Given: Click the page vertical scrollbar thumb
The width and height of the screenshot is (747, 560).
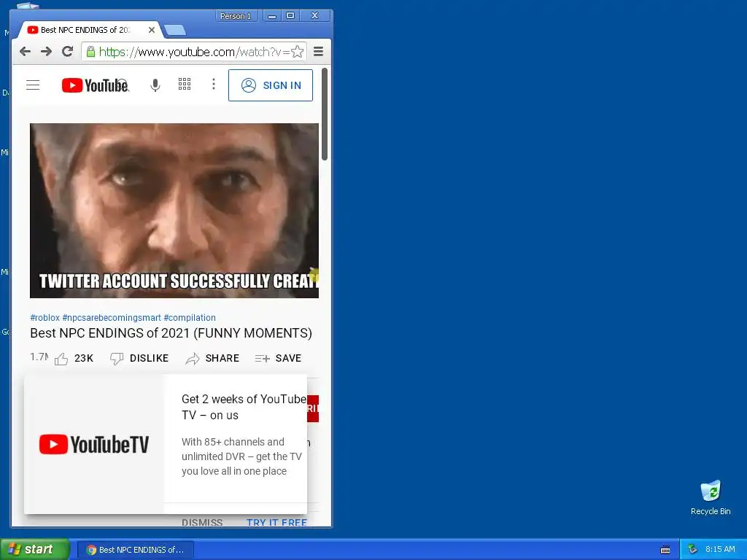Looking at the screenshot, I should click(x=325, y=114).
